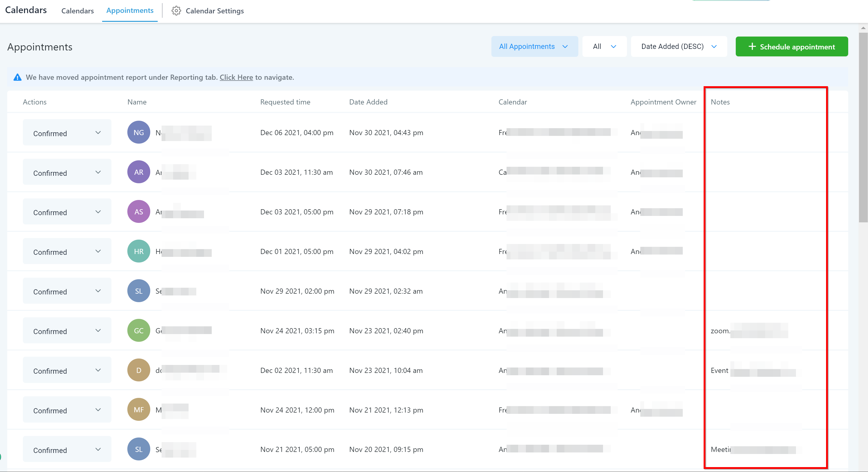Click the AS purple avatar
The width and height of the screenshot is (868, 472).
click(138, 212)
